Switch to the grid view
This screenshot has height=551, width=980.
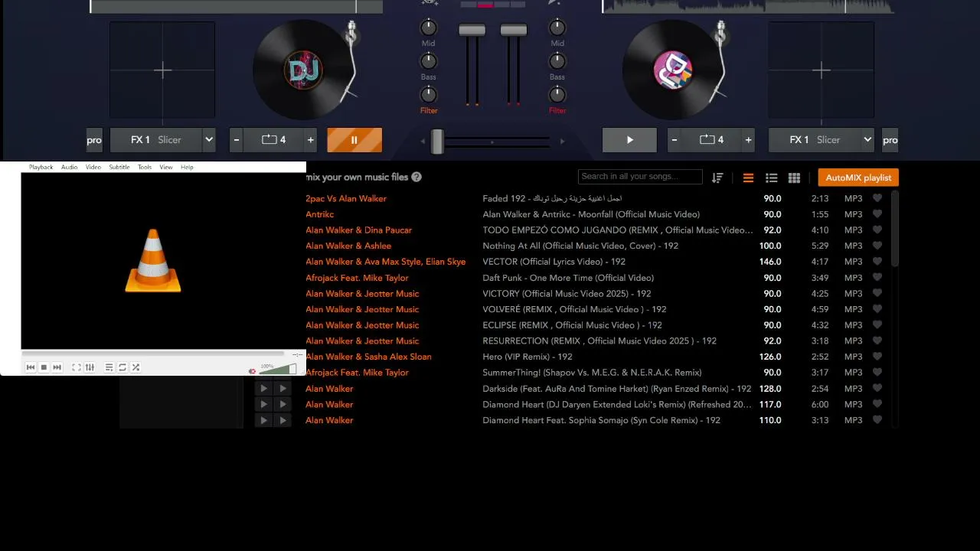[x=794, y=178]
